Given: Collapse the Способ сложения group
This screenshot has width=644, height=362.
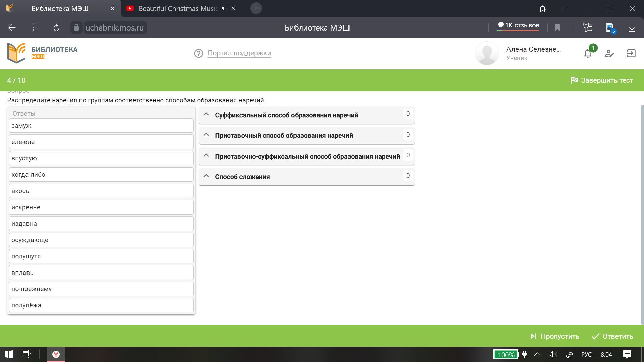Looking at the screenshot, I should [206, 176].
